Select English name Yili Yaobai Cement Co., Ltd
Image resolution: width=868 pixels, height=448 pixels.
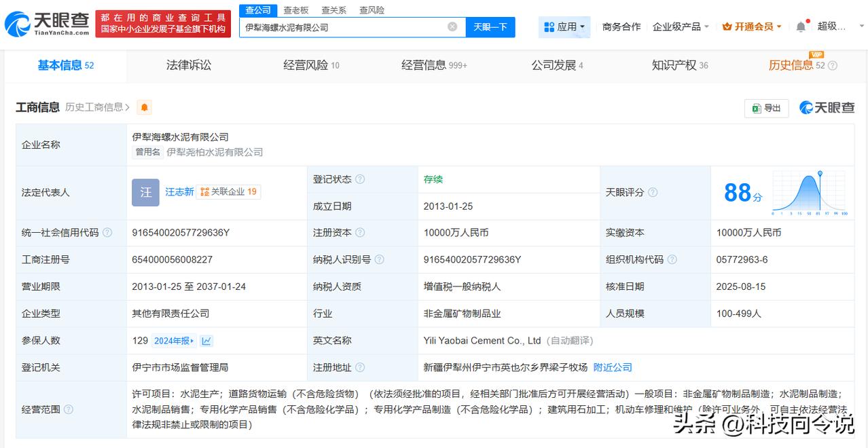(x=482, y=341)
